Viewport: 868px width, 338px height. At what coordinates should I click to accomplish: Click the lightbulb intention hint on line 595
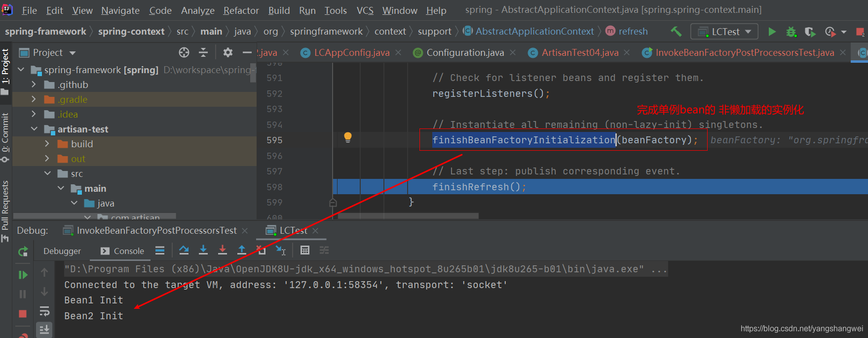[x=348, y=137]
